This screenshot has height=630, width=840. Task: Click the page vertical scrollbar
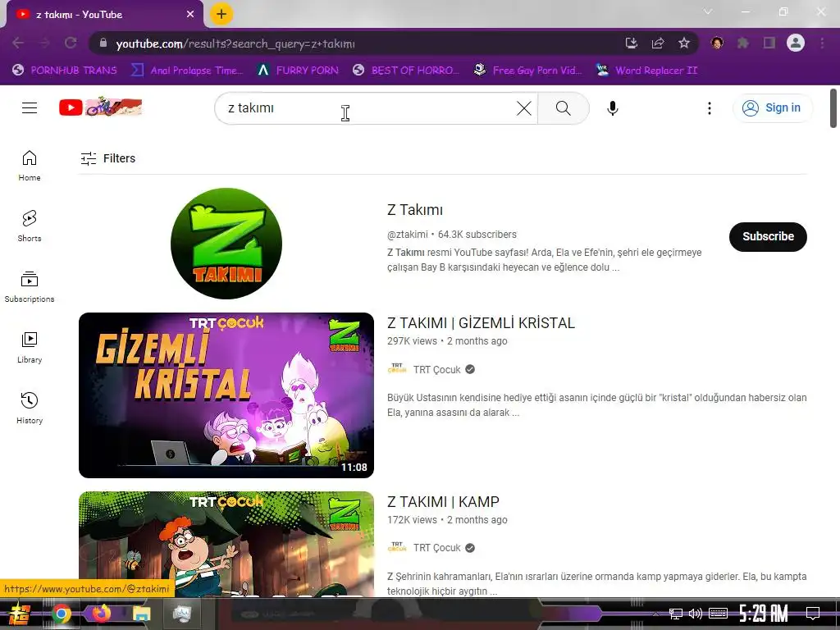[833, 108]
